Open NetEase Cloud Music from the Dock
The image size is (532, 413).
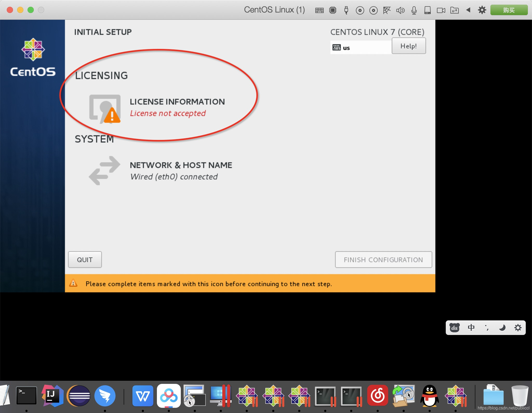pos(378,396)
